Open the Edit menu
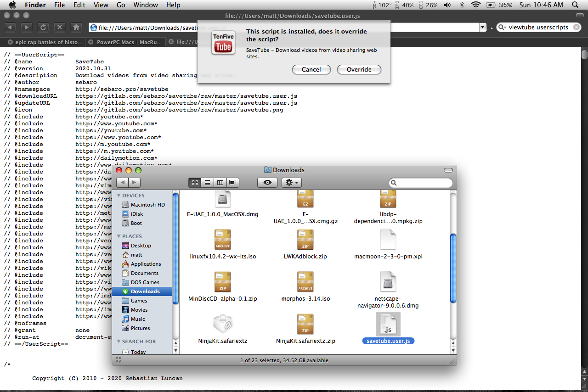This screenshot has height=392, width=588. click(x=79, y=5)
